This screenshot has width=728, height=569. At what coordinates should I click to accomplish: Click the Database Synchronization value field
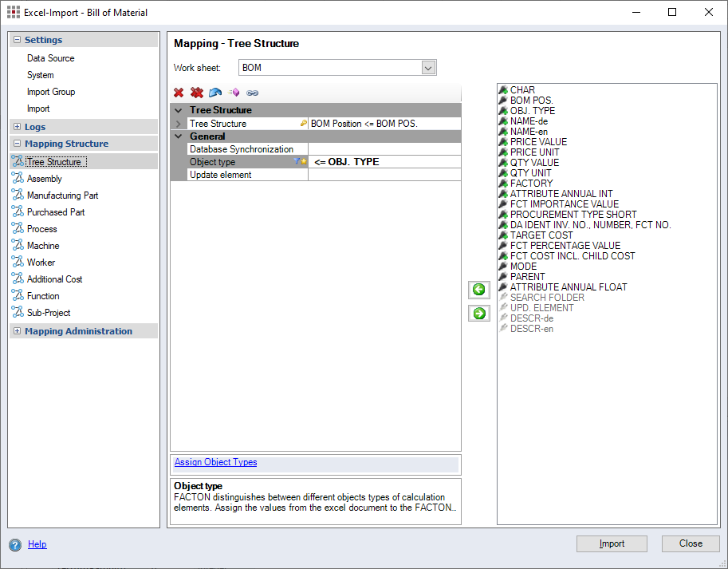pyautogui.click(x=384, y=149)
